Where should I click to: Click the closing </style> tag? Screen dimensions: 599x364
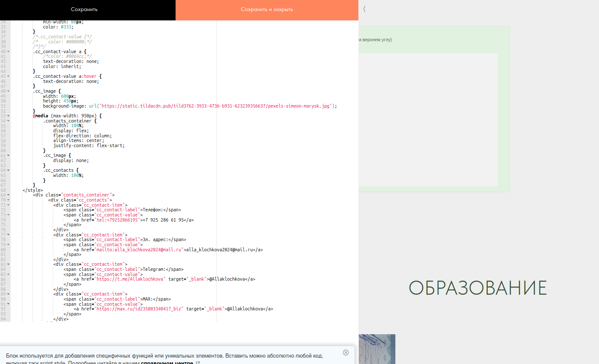click(33, 191)
